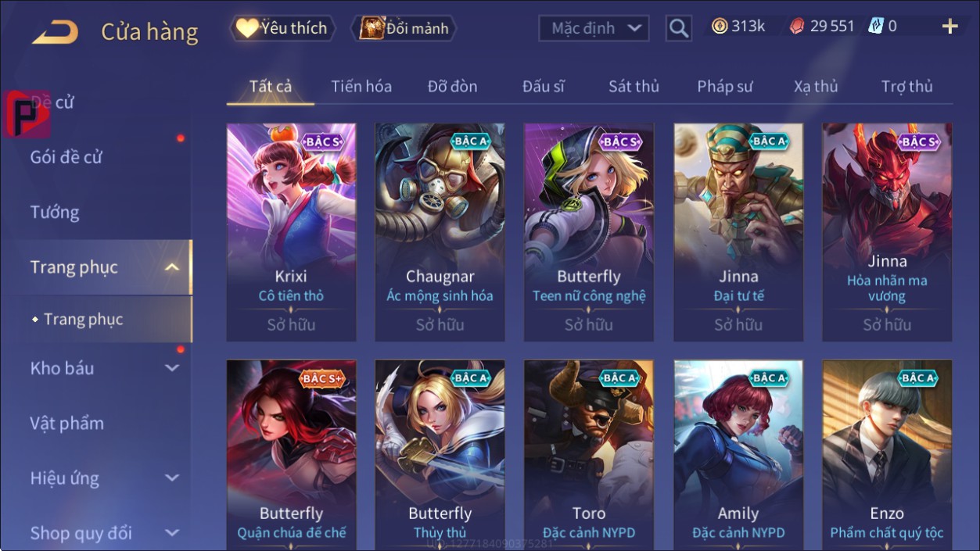Switch to the Tiến hóa tab
The width and height of the screenshot is (980, 551).
[361, 87]
